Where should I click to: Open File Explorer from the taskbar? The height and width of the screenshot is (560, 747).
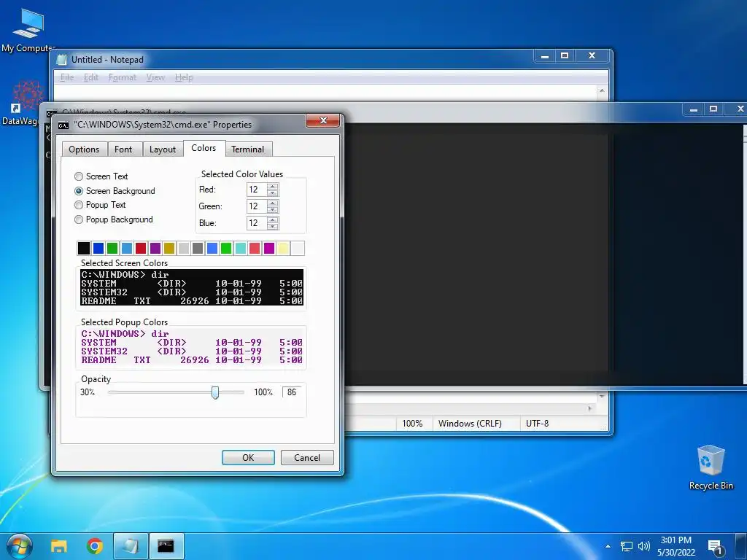click(58, 545)
